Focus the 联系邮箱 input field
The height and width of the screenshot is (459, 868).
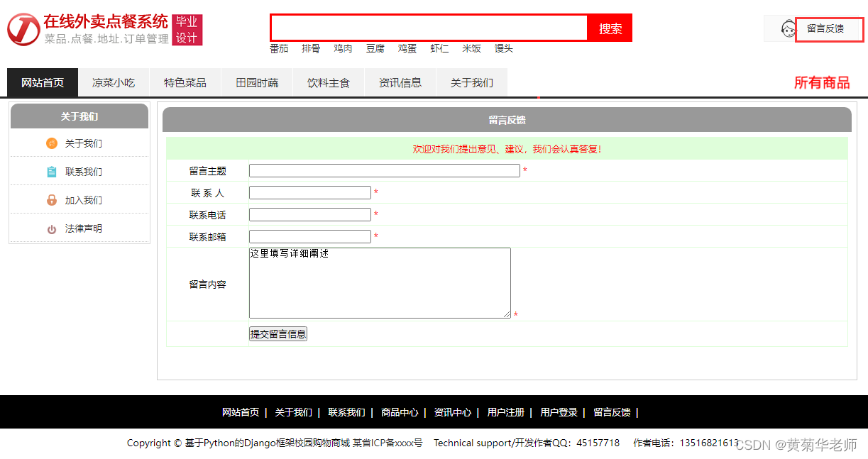pyautogui.click(x=310, y=237)
